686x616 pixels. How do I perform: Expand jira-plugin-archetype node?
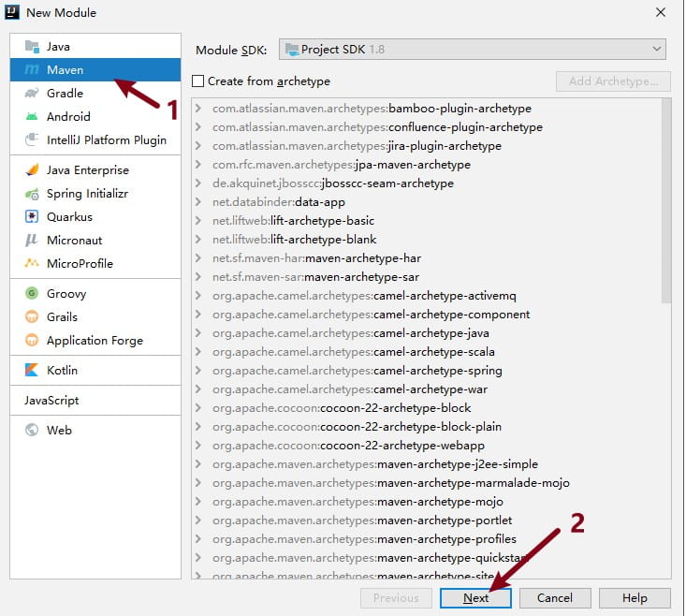[198, 146]
